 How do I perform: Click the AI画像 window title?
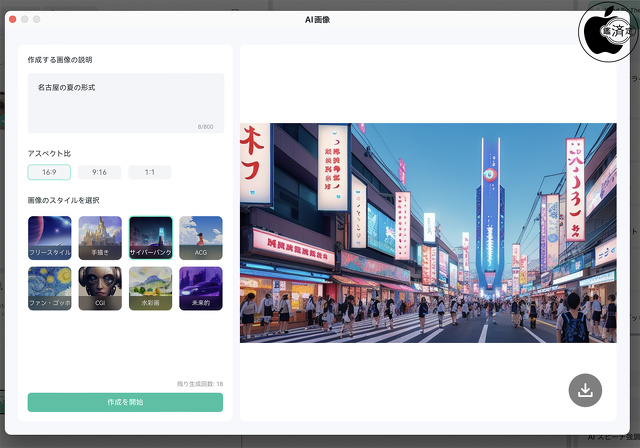[322, 19]
